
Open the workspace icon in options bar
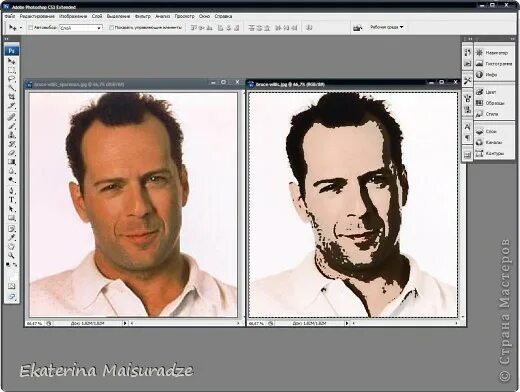(x=357, y=28)
